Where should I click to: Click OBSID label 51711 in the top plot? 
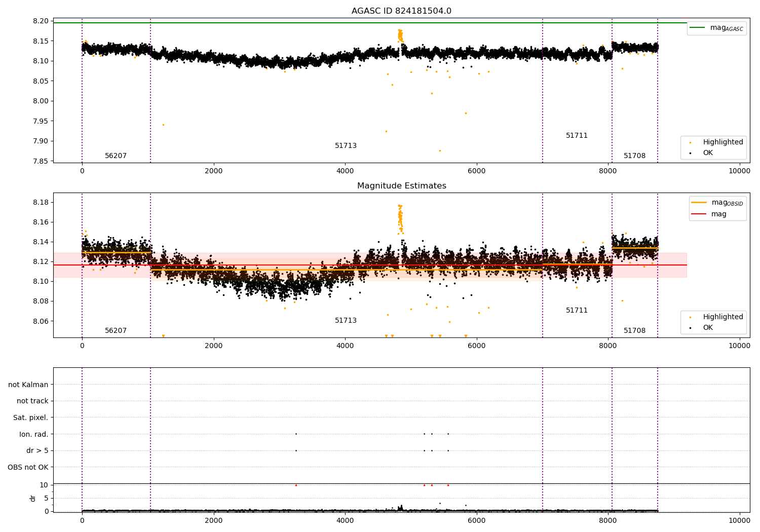[x=577, y=136]
